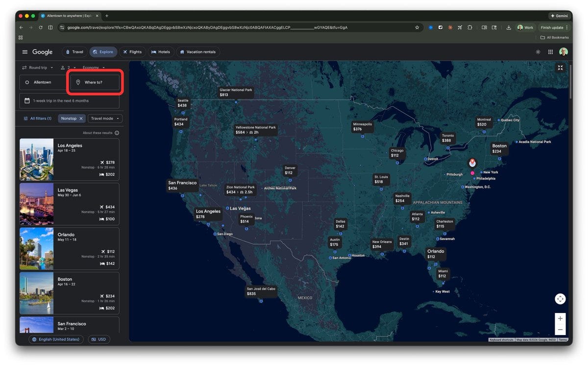
Task: Click the info icon beside About these results
Action: [117, 133]
